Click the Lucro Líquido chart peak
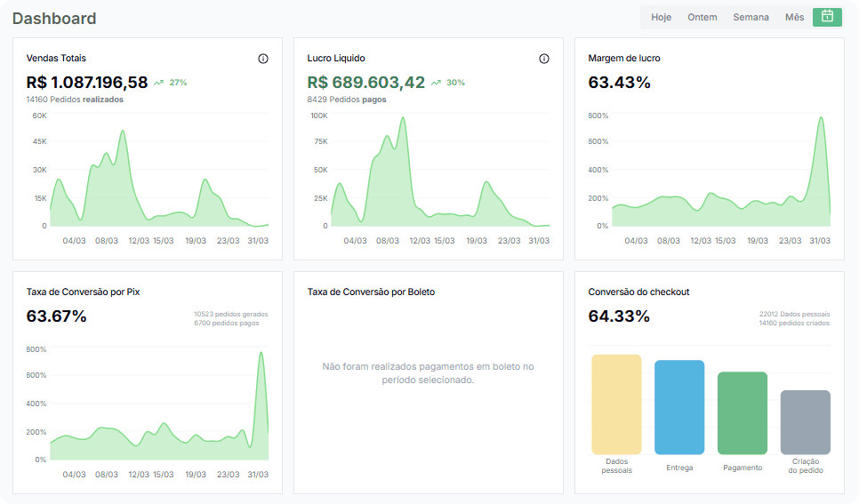 (x=403, y=118)
